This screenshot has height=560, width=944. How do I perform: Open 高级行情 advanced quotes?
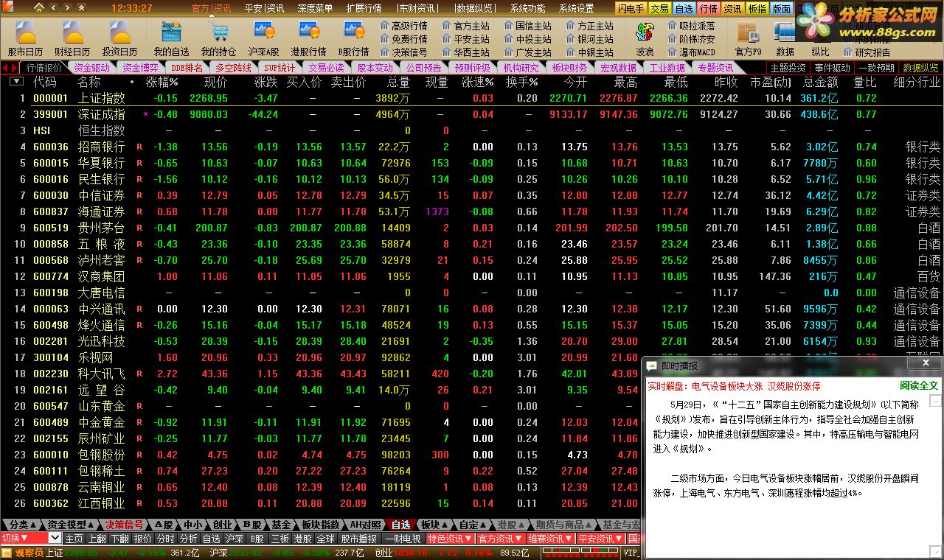pos(403,26)
